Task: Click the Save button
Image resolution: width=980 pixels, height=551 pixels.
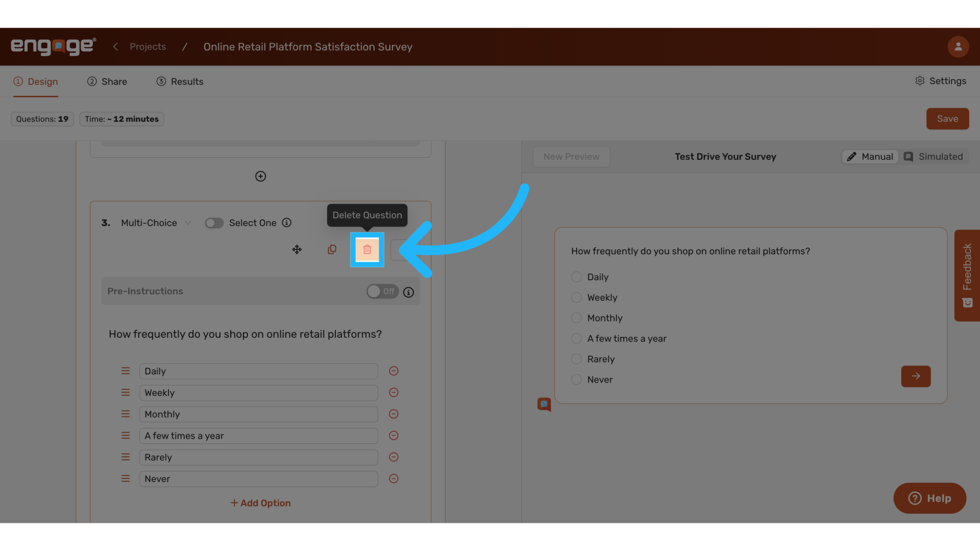Action: click(947, 118)
